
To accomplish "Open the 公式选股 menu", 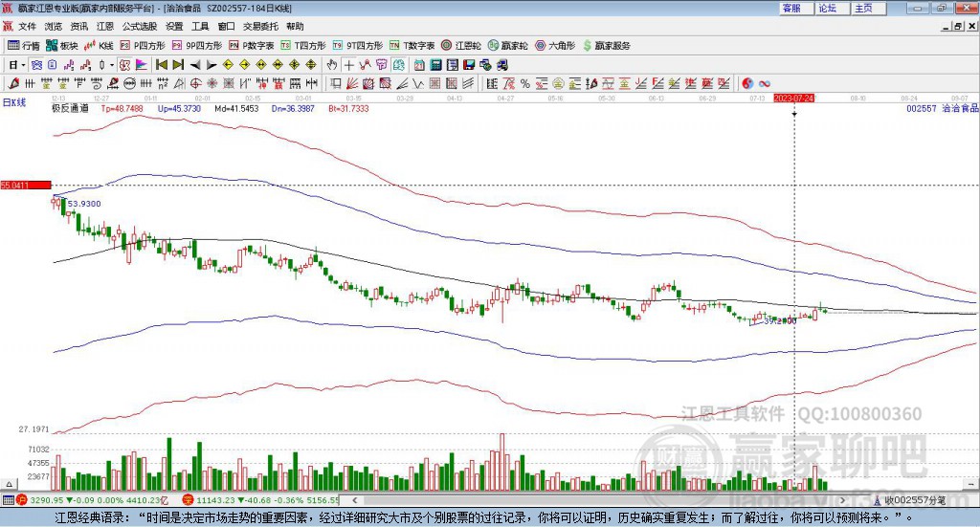I will (139, 27).
